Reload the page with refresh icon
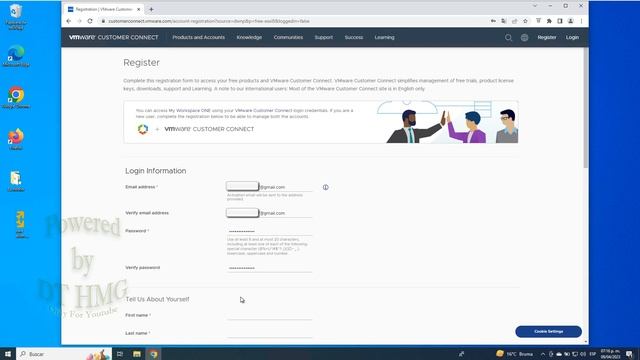 pos(90,21)
